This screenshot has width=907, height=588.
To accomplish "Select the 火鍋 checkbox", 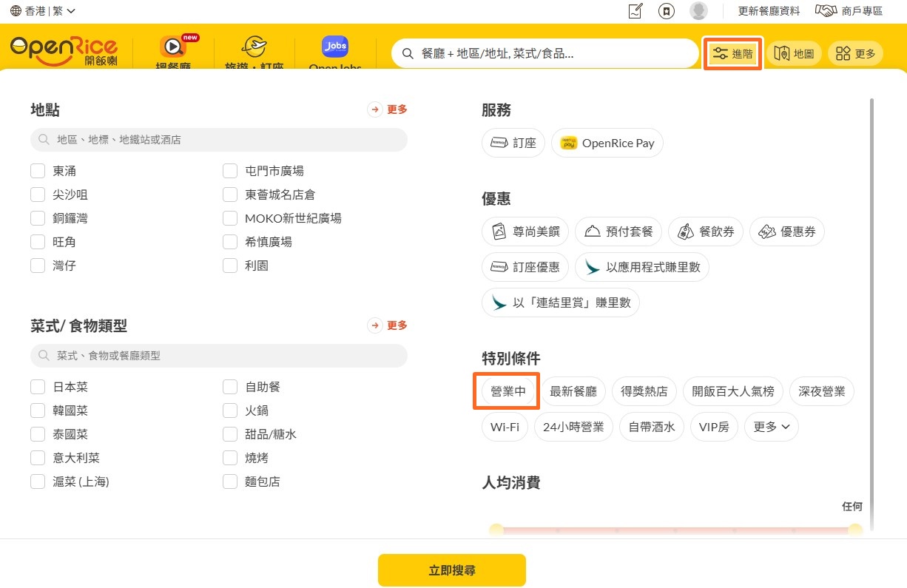I will click(x=230, y=410).
